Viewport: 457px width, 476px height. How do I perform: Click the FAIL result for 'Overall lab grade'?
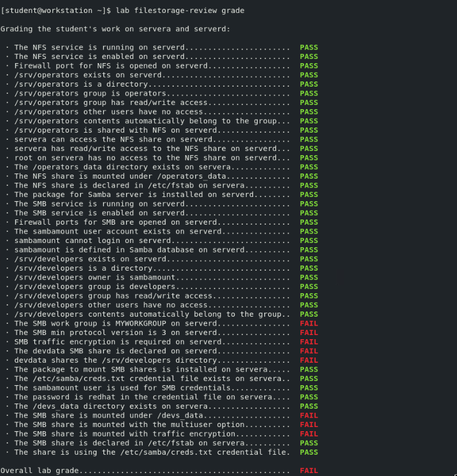click(x=308, y=471)
